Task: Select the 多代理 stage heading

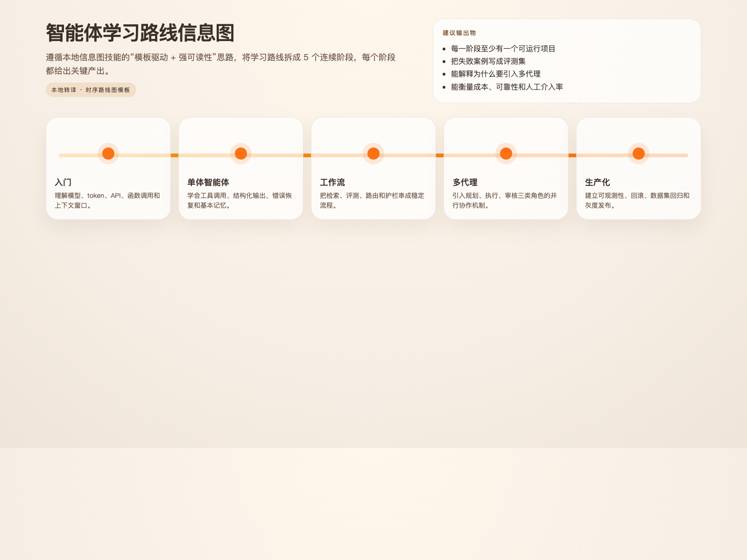Action: 465,182
